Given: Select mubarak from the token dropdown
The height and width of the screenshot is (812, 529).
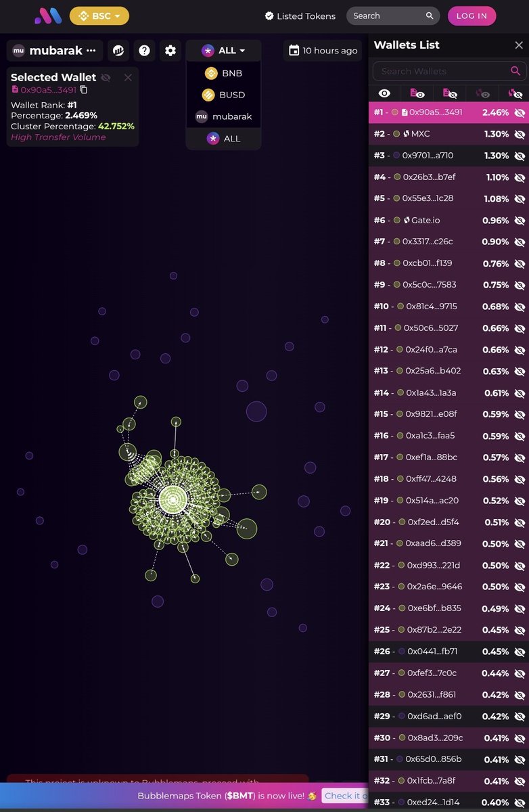Looking at the screenshot, I should coord(223,116).
